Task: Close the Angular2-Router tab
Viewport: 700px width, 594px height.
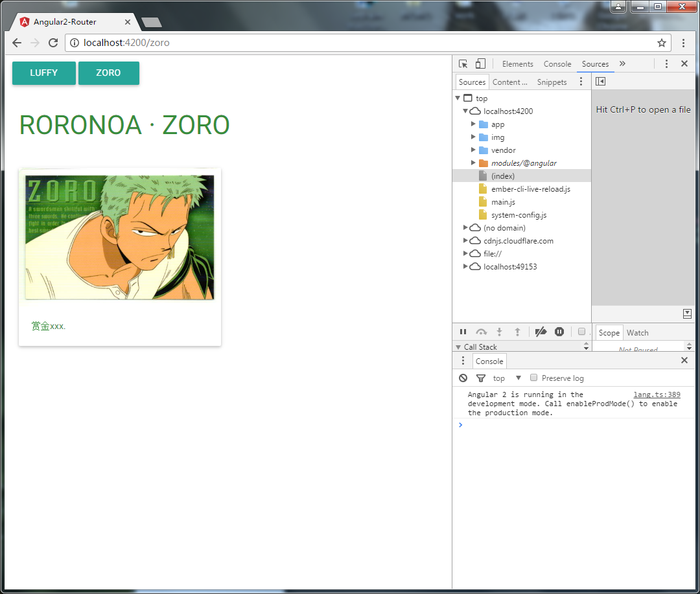Action: click(128, 22)
